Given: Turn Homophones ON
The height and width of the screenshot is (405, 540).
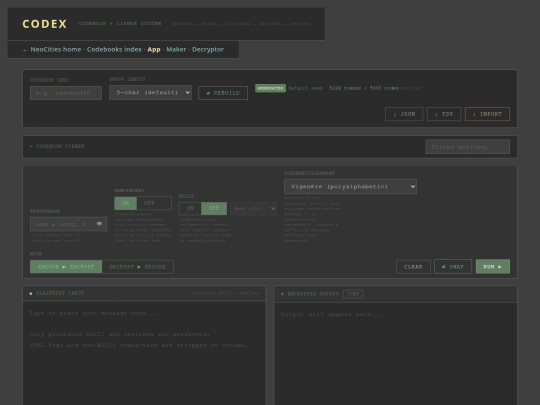Looking at the screenshot, I should pos(125,203).
